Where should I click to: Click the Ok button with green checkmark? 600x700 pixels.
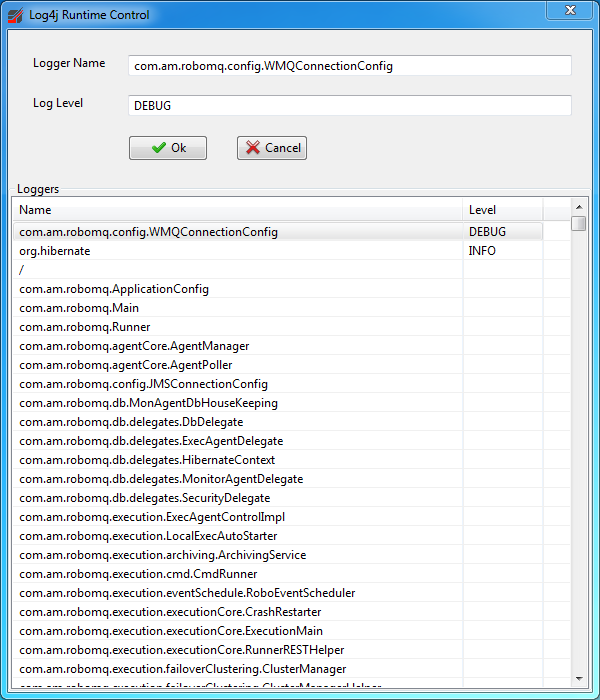[168, 148]
